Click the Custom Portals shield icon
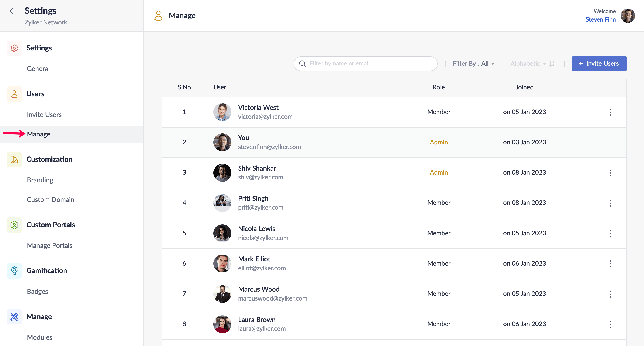Image resolution: width=644 pixels, height=346 pixels. click(x=14, y=225)
